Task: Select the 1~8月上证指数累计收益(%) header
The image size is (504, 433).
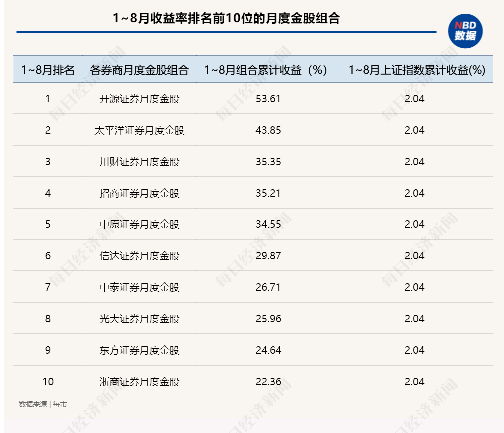Action: point(417,70)
